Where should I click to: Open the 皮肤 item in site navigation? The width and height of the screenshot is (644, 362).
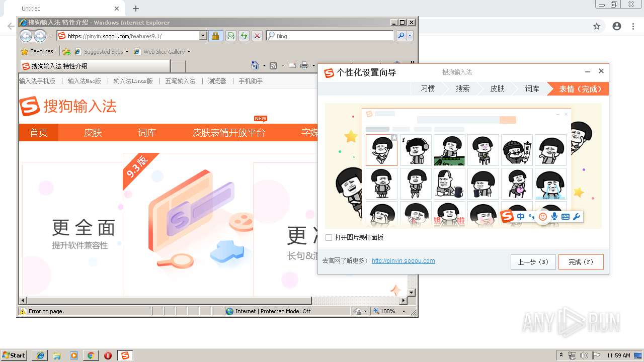pos(93,132)
